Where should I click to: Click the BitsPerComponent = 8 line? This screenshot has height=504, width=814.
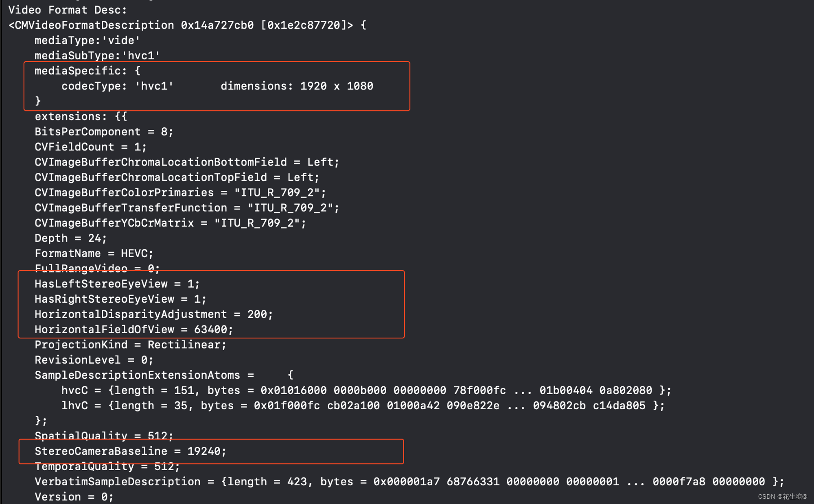(x=104, y=132)
